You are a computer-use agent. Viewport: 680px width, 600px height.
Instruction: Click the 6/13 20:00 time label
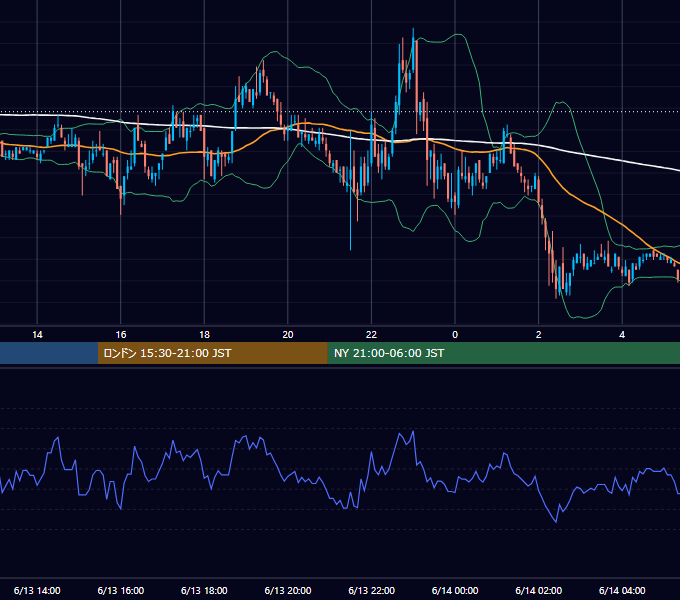point(288,590)
